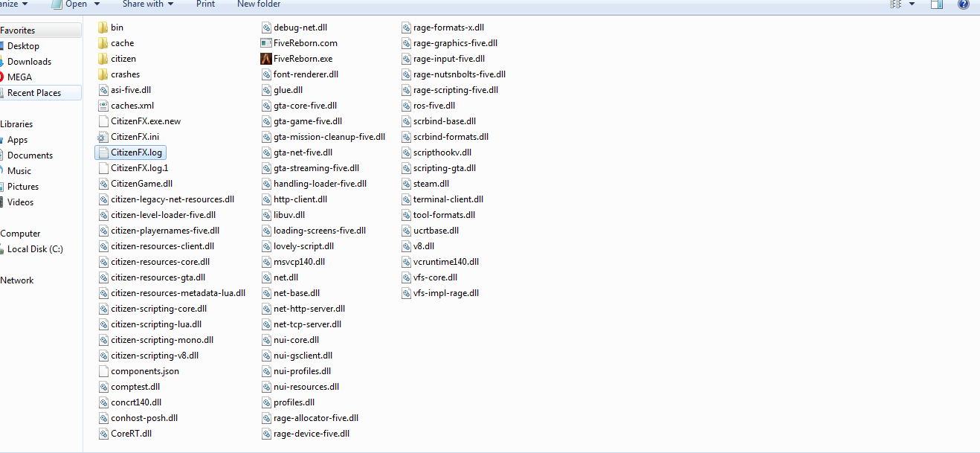Open the bin folder icon

(x=103, y=28)
